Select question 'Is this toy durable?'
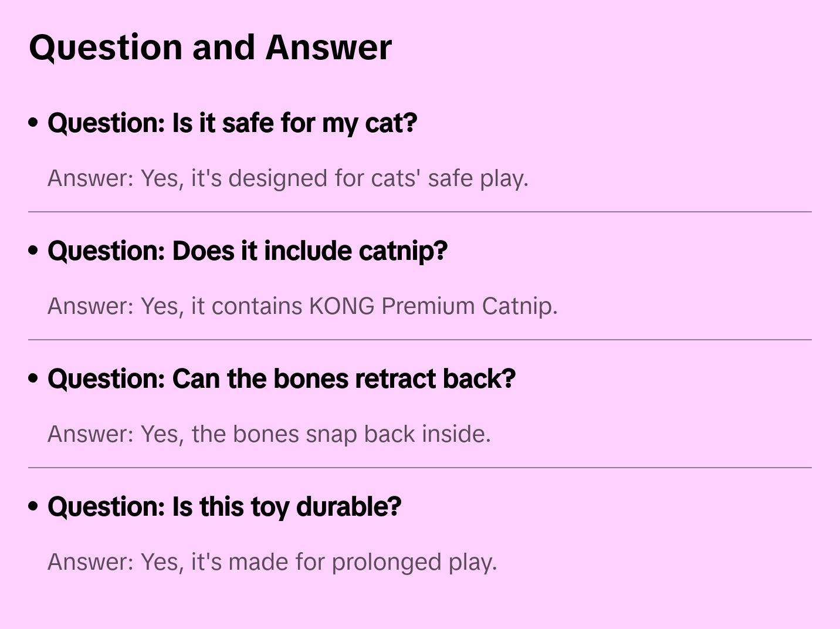Screen dimensions: 840x629 (x=224, y=507)
